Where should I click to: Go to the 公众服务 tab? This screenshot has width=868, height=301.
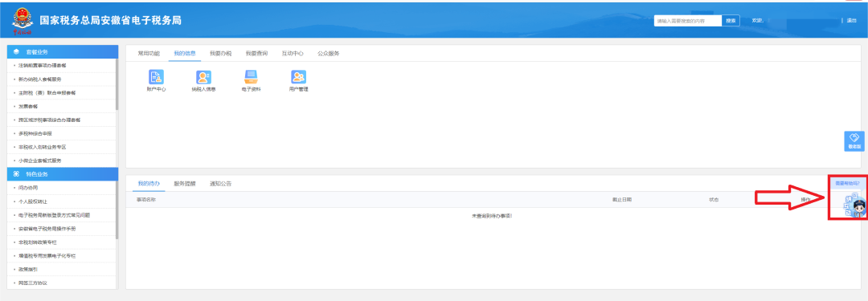(328, 54)
